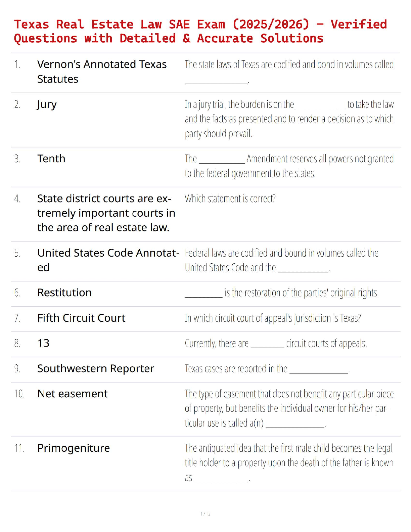Click the question about where Texas cases are reported
The height and width of the screenshot is (532, 411).
pos(267,369)
